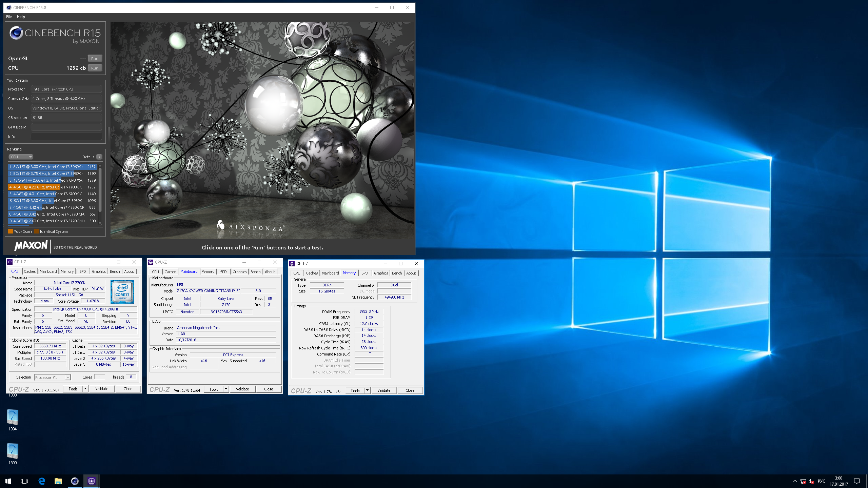Select the Z170A XPOWER GAMING TITANIUM model field
The image size is (868, 488).
click(208, 291)
